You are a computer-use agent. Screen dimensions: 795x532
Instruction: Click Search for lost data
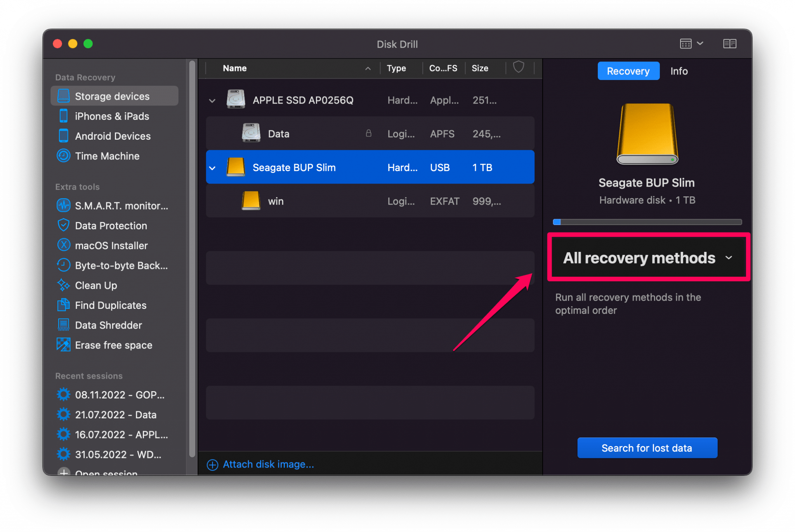[x=647, y=447]
